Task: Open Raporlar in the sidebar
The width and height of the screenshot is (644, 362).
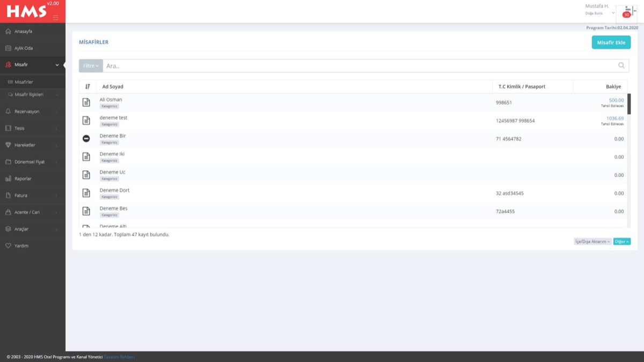Action: 33,178
